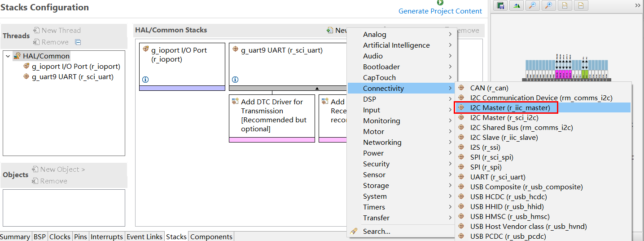Open the Motor category

402,131
